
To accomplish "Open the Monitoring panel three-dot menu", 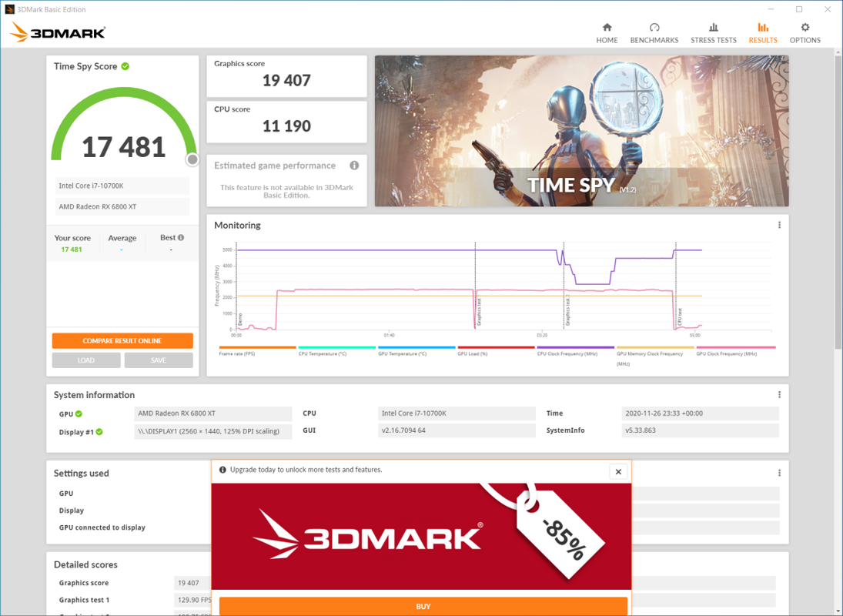I will [779, 225].
